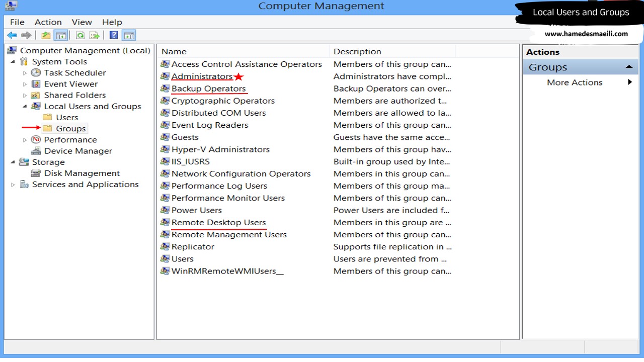
Task: Collapse the Local Users and Groups node
Action: coord(25,106)
